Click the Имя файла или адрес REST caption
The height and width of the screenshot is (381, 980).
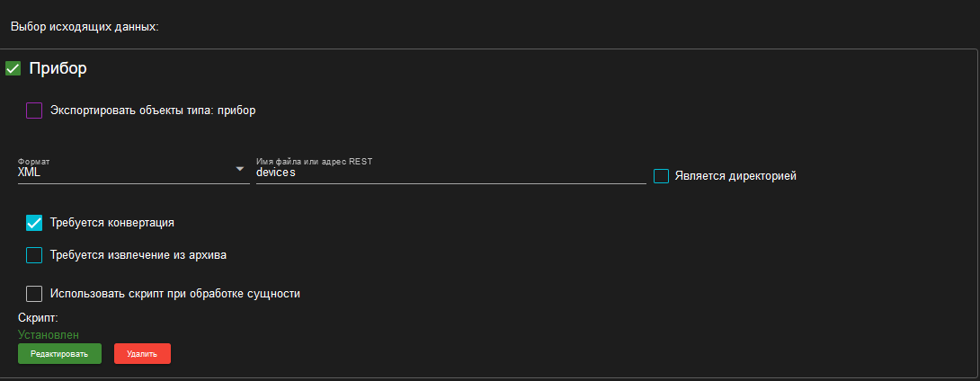pyautogui.click(x=315, y=161)
